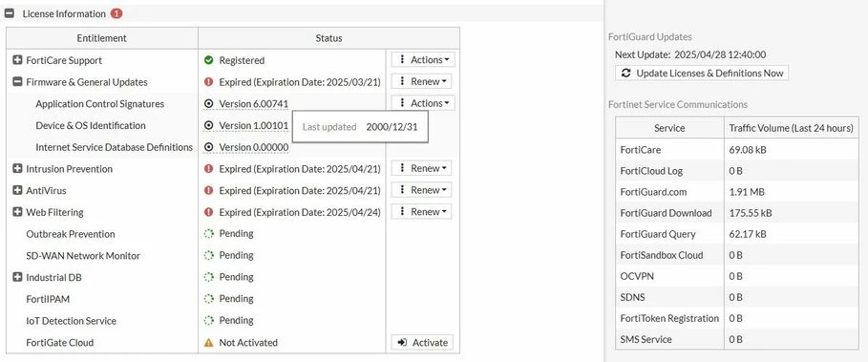
Task: Open Renew dropdown for Intrusion Prevention
Action: tap(421, 168)
